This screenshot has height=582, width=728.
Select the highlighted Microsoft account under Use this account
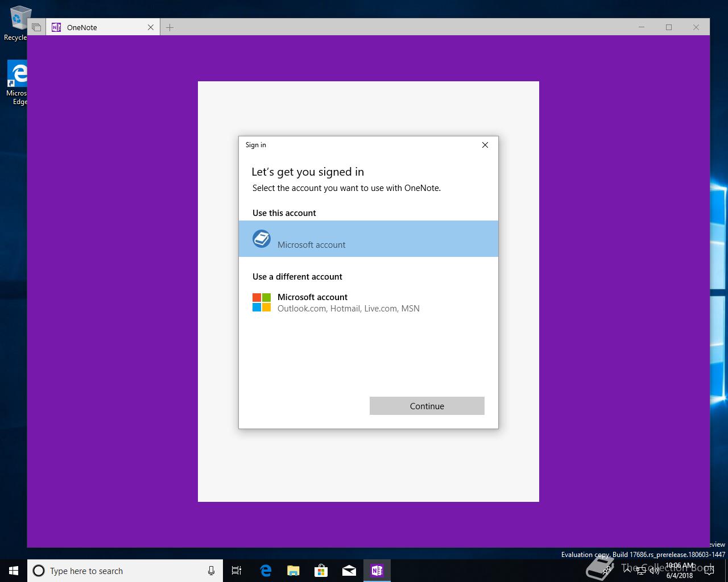(368, 239)
